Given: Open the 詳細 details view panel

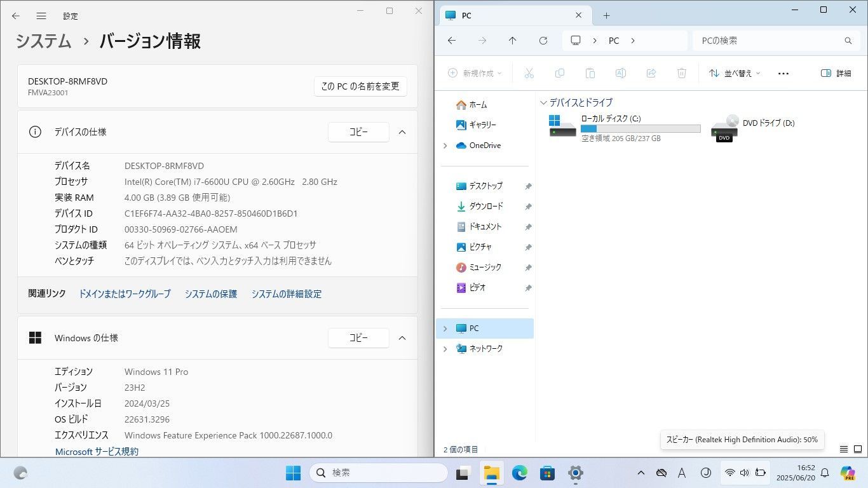Looking at the screenshot, I should pyautogui.click(x=837, y=73).
